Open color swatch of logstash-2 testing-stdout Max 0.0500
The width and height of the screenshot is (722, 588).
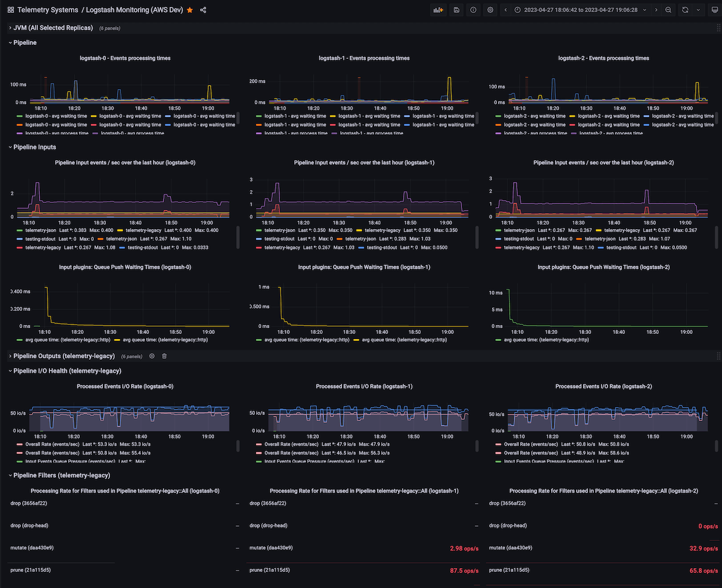pos(601,248)
